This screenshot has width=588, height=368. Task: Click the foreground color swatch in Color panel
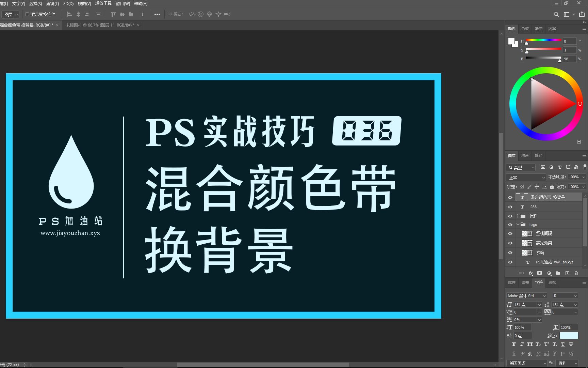(511, 41)
